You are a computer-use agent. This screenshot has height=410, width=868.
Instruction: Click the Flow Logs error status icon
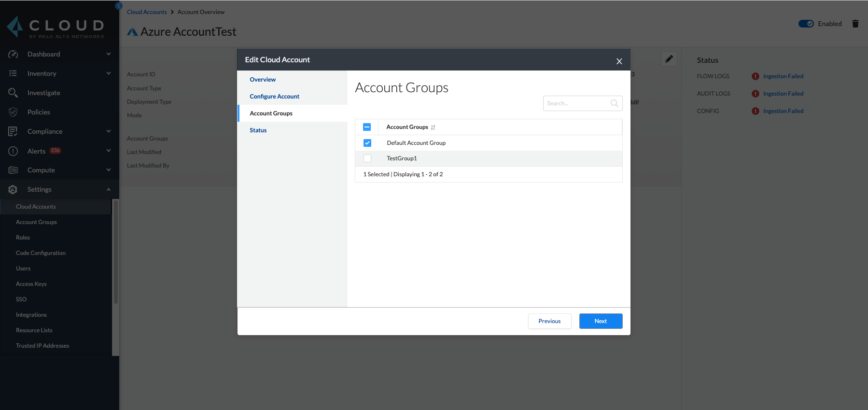click(755, 76)
